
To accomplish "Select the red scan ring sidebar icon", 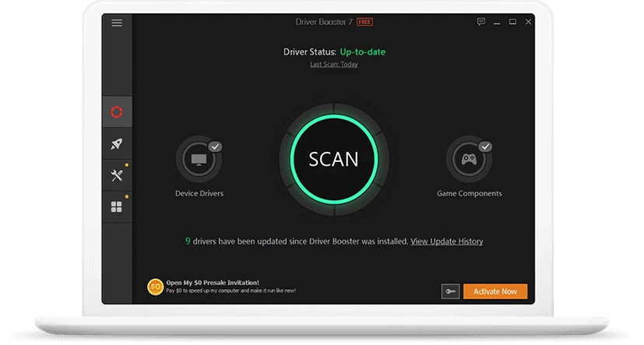I will pos(117,111).
